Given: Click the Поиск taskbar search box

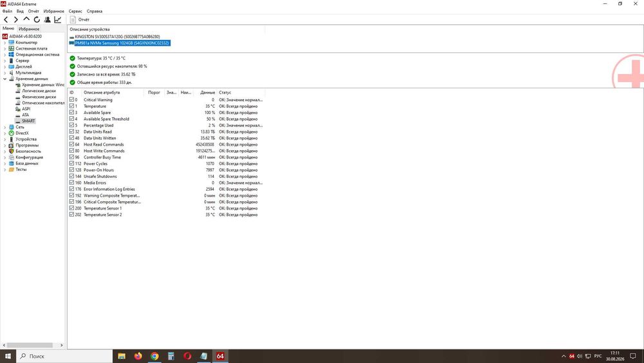Looking at the screenshot, I should tap(64, 356).
